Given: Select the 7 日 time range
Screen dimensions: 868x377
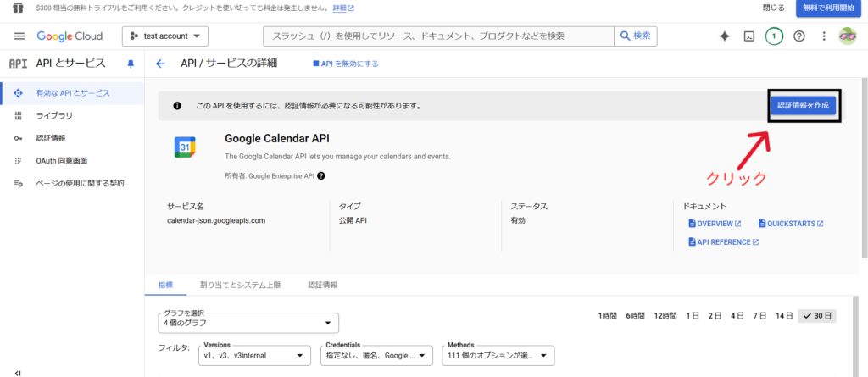Looking at the screenshot, I should pos(759,316).
